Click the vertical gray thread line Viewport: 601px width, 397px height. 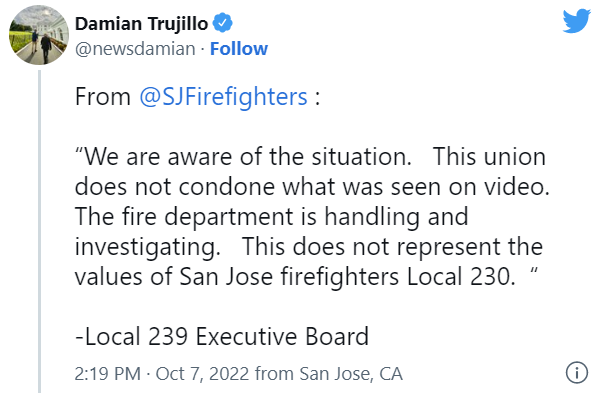click(x=39, y=231)
